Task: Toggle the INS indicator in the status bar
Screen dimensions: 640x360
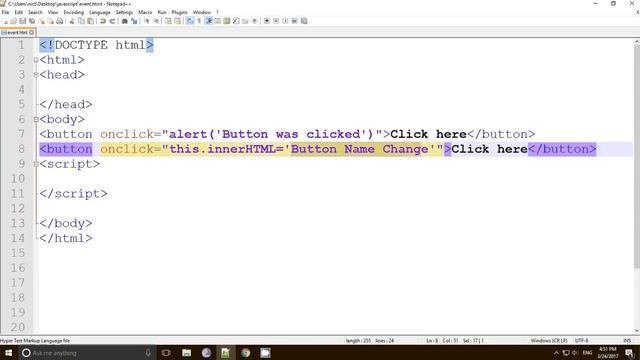Action: (x=627, y=340)
